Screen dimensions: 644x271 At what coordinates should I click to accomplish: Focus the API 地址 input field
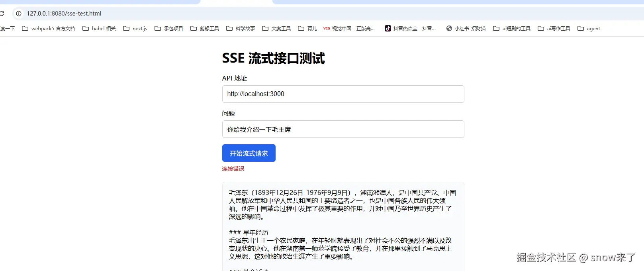tap(343, 94)
